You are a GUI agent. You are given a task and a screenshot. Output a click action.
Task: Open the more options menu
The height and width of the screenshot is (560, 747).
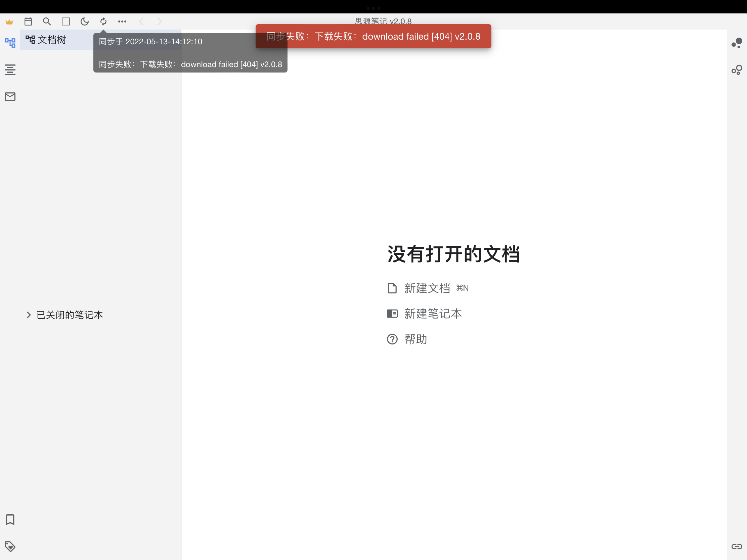pyautogui.click(x=122, y=21)
